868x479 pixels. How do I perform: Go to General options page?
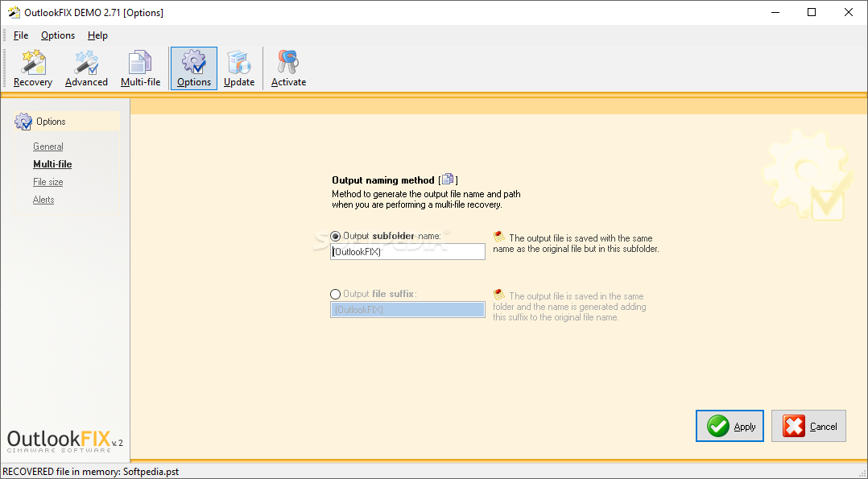click(x=48, y=147)
